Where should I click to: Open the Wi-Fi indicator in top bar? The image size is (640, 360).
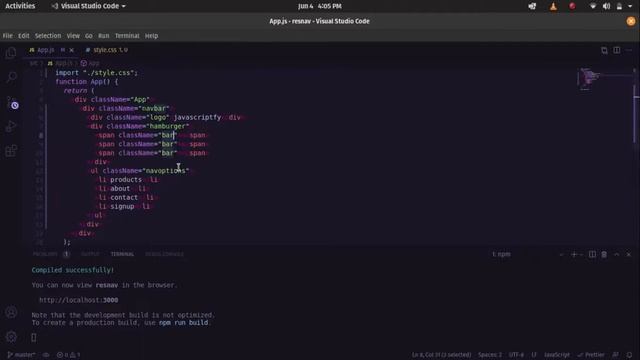pos(593,6)
